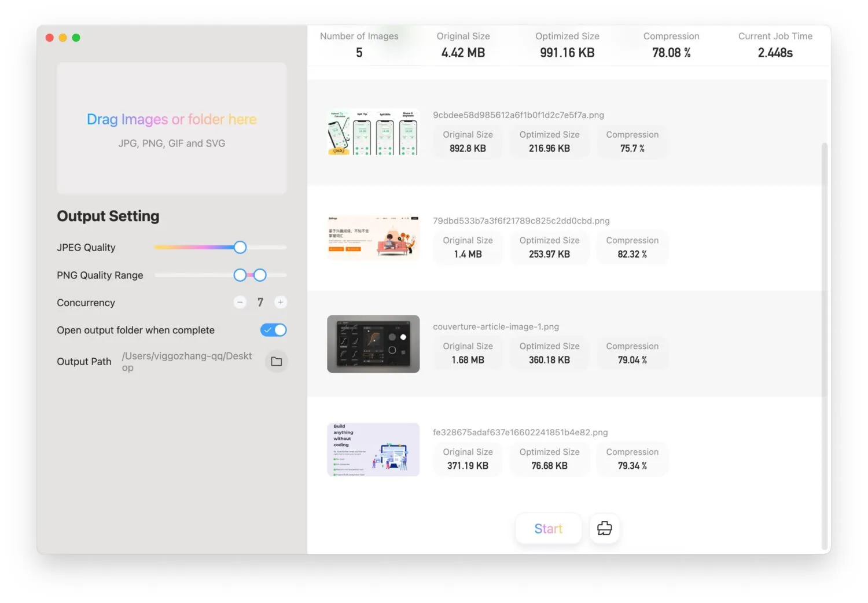
Task: Increase concurrency with the plus button
Action: point(281,302)
